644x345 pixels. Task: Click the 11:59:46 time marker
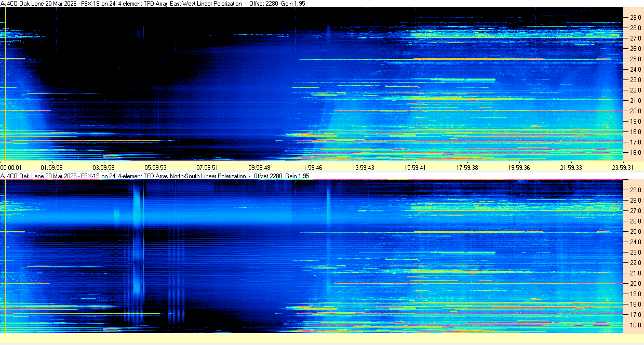click(312, 167)
